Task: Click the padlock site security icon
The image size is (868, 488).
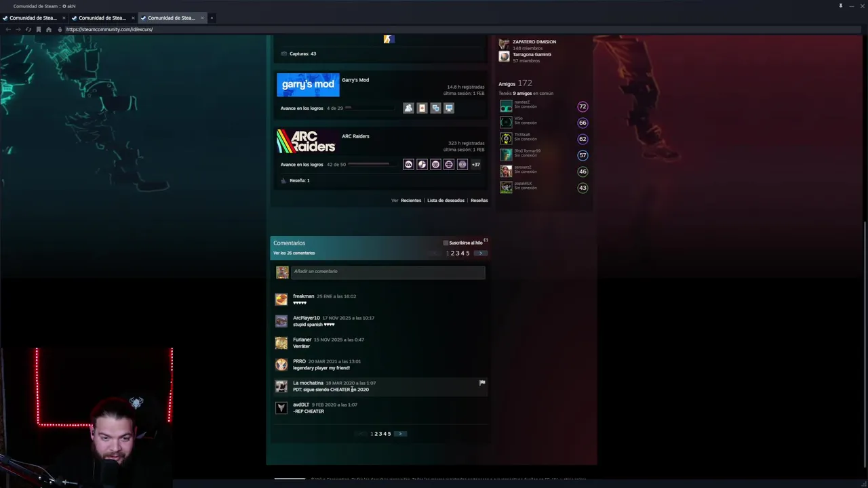Action: click(x=60, y=29)
